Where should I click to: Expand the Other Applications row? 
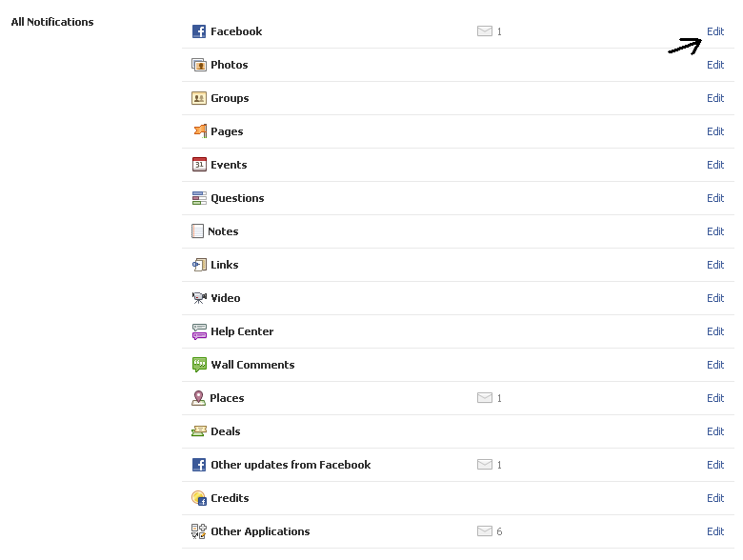(x=260, y=531)
